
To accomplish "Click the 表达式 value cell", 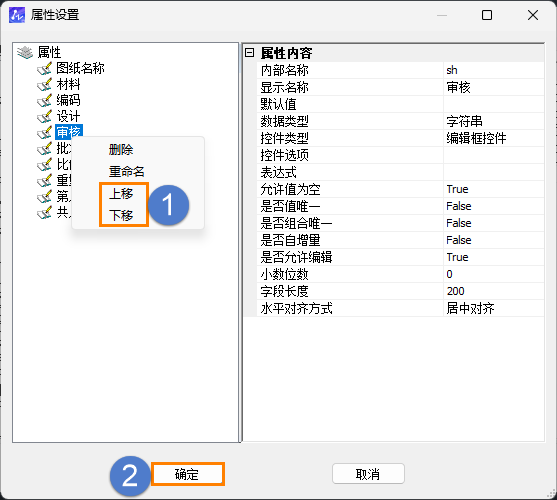I will click(493, 173).
